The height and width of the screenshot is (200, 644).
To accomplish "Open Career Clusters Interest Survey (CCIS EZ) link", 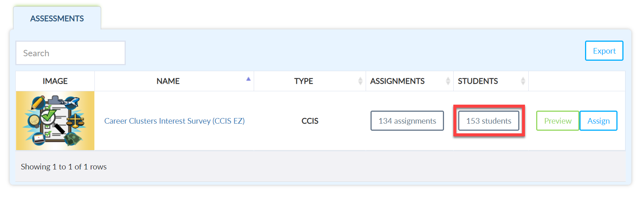I will point(174,121).
